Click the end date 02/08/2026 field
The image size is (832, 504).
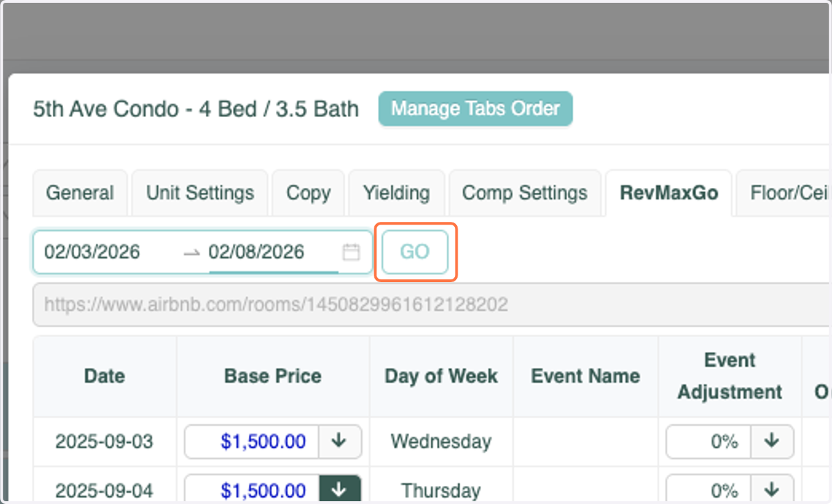[x=272, y=252]
